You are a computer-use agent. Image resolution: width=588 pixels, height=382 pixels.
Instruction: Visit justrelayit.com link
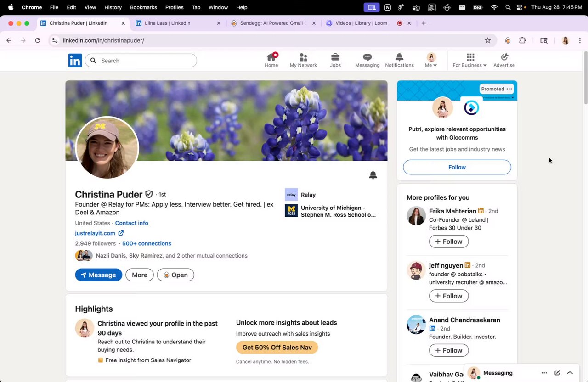pyautogui.click(x=99, y=233)
